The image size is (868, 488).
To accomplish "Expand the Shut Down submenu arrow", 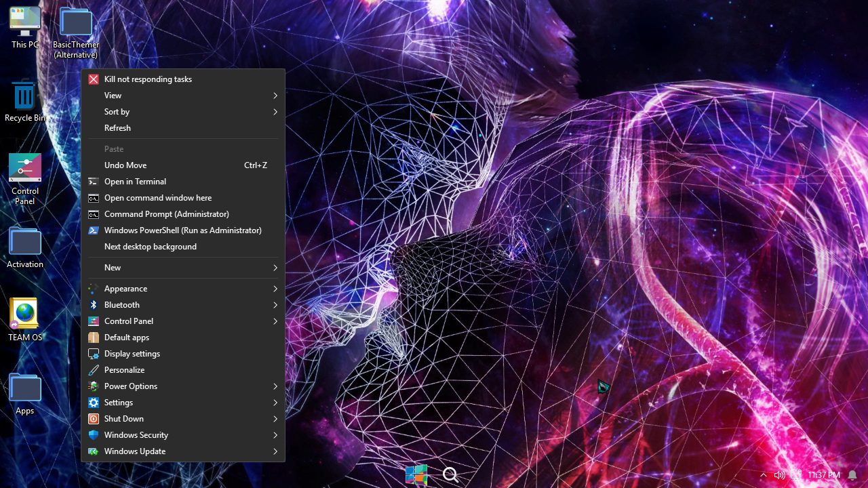I will [275, 419].
